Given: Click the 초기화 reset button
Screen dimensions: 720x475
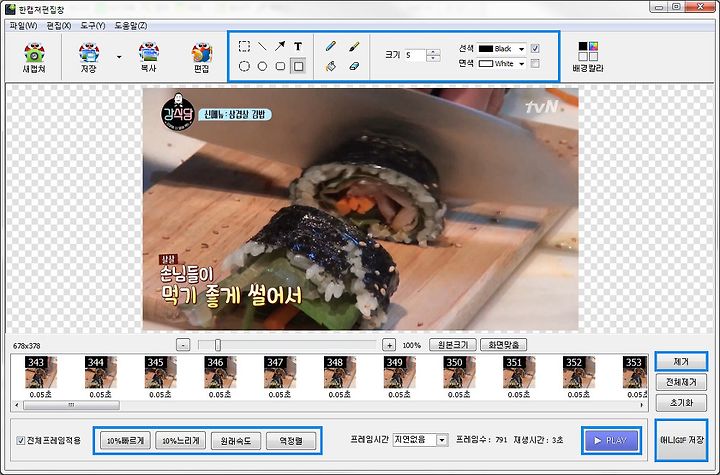Looking at the screenshot, I should click(x=681, y=403).
